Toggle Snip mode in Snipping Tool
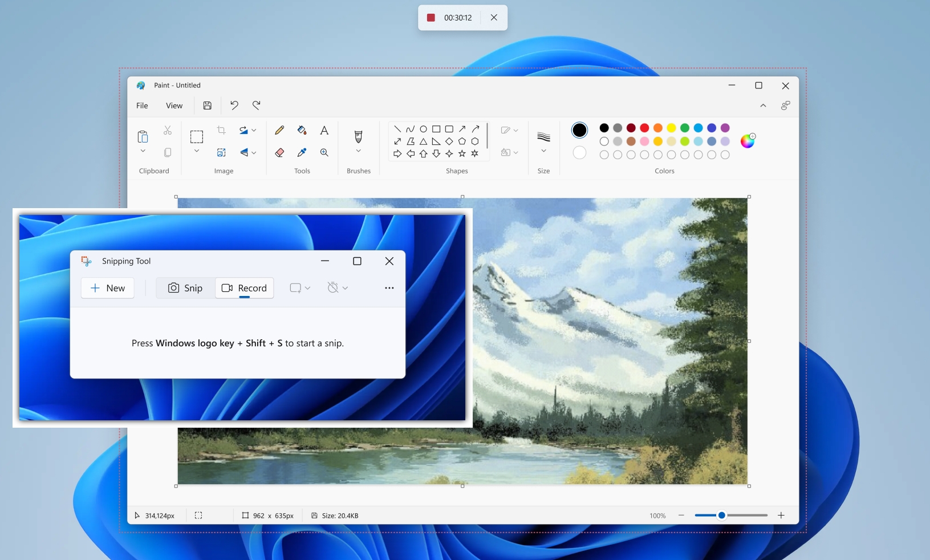This screenshot has height=560, width=930. tap(185, 288)
